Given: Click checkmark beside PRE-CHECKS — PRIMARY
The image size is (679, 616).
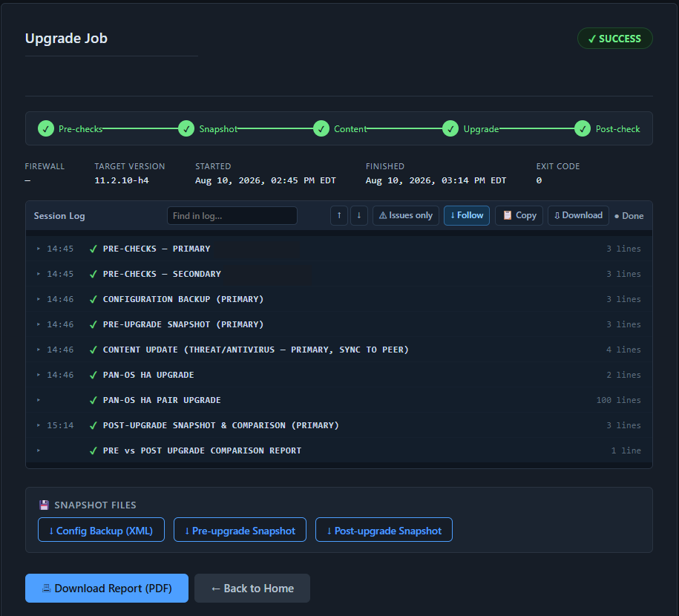Looking at the screenshot, I should pyautogui.click(x=93, y=249).
